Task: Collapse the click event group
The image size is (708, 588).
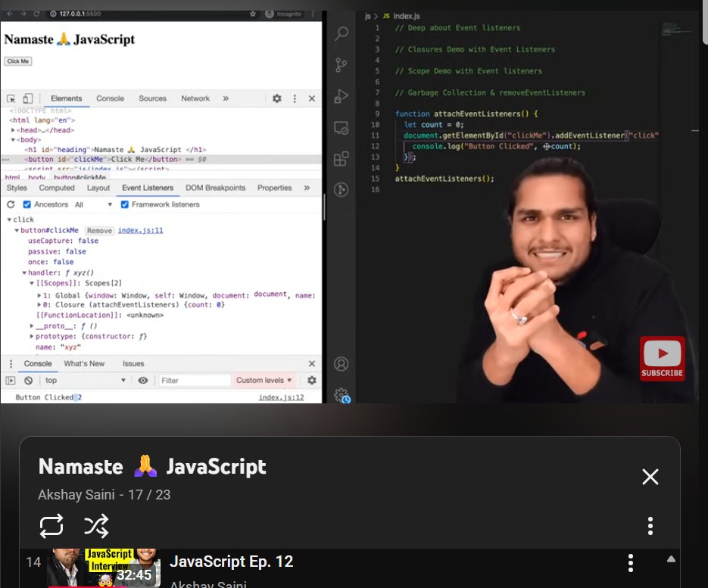Action: tap(9, 219)
